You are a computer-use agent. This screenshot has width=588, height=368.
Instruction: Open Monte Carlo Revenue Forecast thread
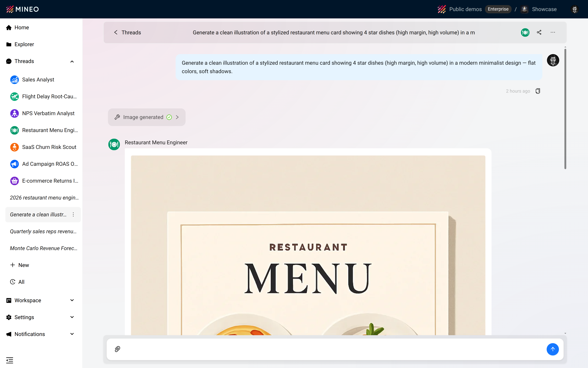[x=44, y=248]
